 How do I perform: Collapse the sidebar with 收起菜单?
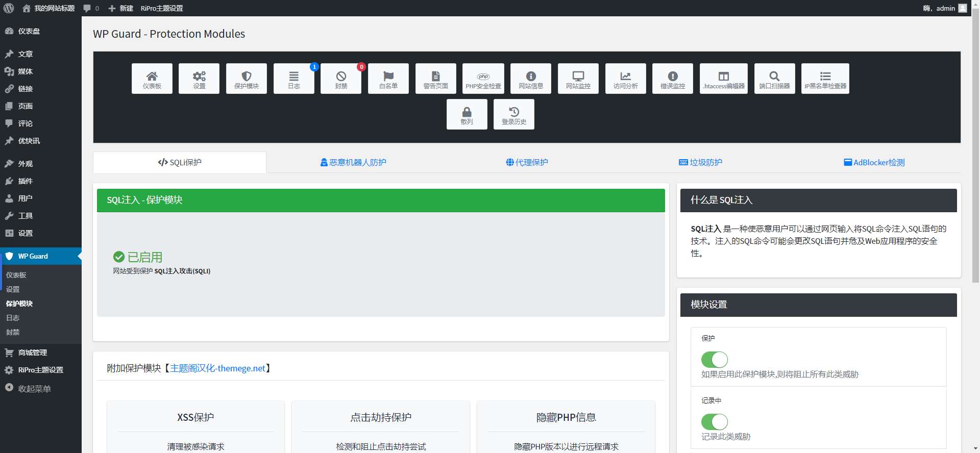tap(41, 388)
